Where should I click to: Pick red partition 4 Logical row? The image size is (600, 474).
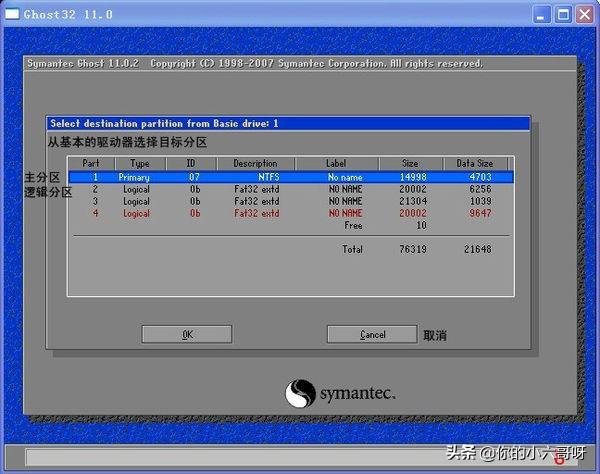pyautogui.click(x=290, y=213)
